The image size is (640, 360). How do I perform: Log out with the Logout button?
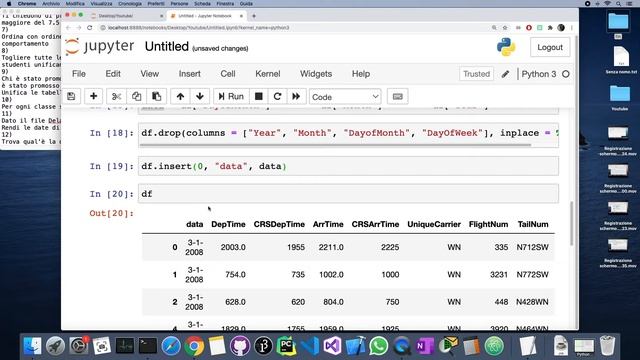point(550,47)
